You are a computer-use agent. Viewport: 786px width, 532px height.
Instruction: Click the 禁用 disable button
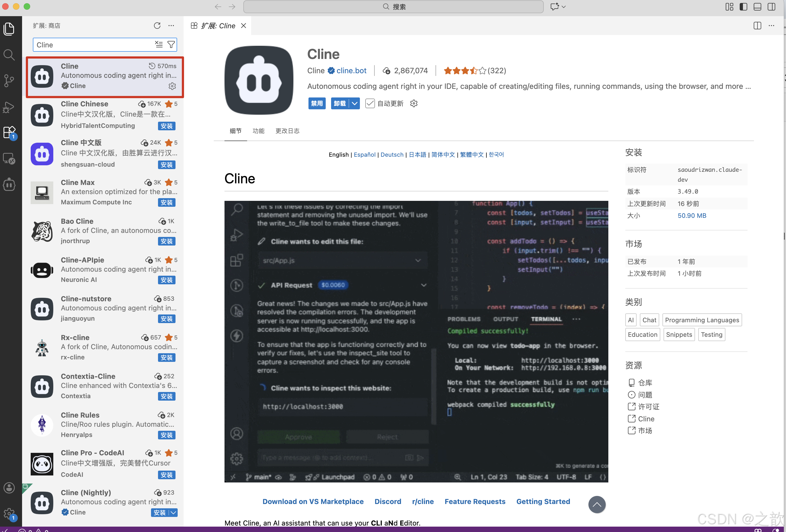pos(317,103)
